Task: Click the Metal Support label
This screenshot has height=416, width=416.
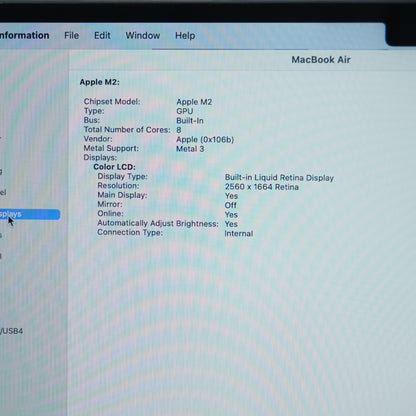Action: [x=111, y=148]
